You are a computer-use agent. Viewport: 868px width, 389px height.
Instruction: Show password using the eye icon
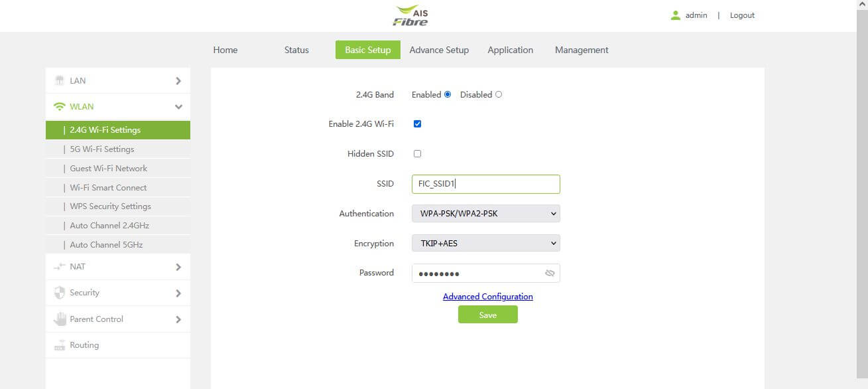pyautogui.click(x=549, y=273)
